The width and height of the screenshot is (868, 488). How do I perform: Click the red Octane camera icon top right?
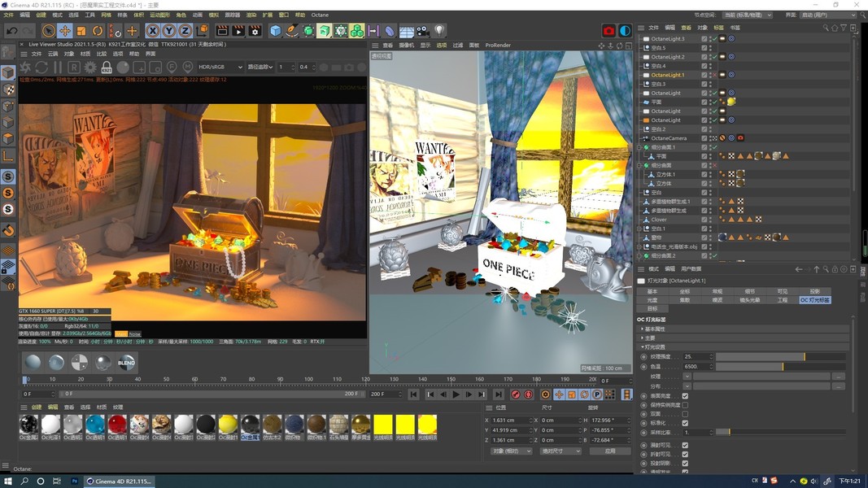[609, 31]
